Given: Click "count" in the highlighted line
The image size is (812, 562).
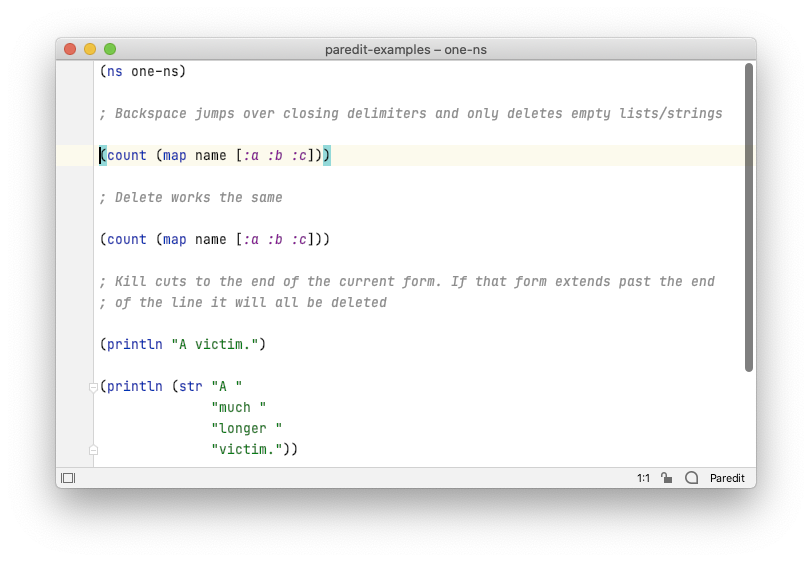Looking at the screenshot, I should tap(127, 155).
